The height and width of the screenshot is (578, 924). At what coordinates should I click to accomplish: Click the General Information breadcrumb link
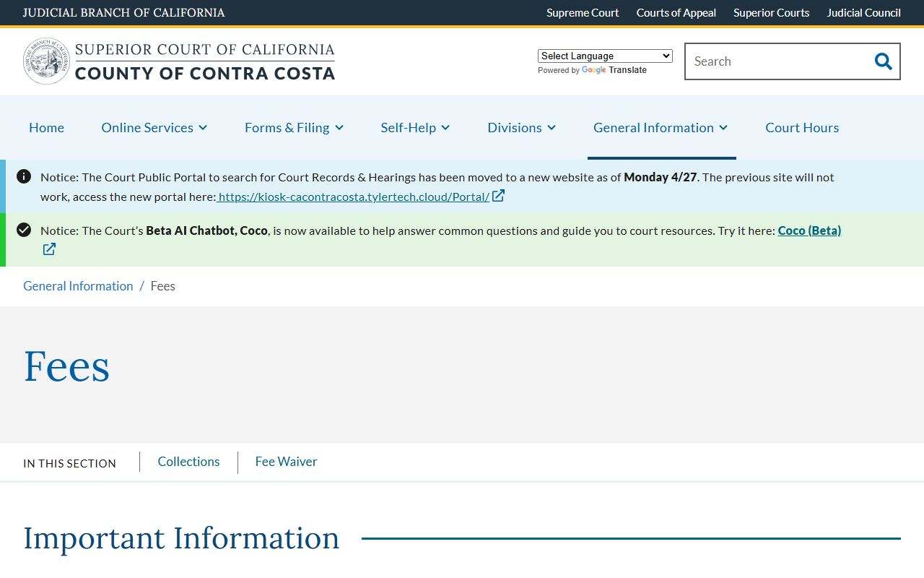(x=78, y=286)
